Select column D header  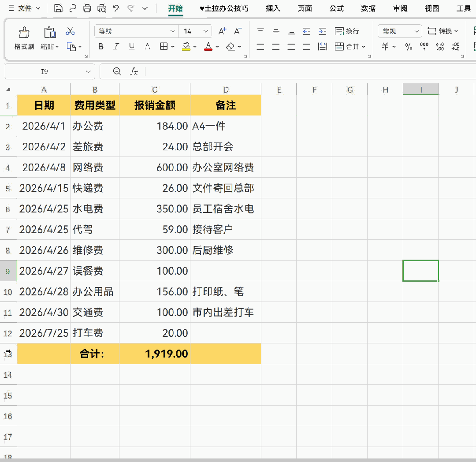pyautogui.click(x=226, y=89)
